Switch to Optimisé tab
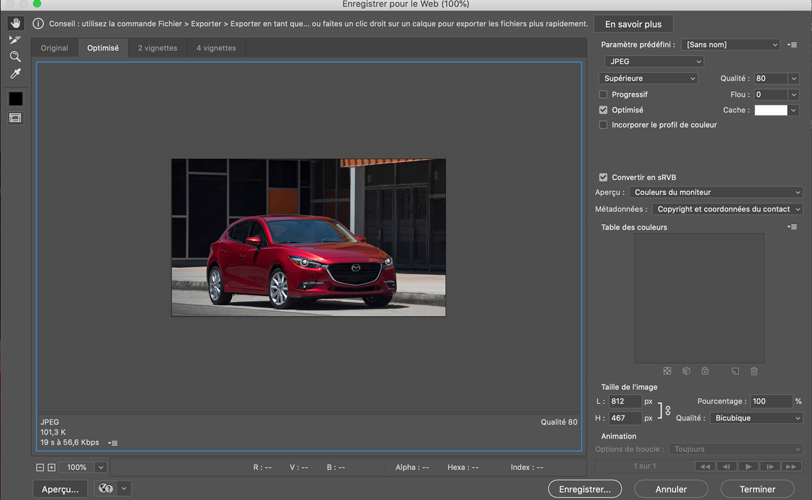This screenshot has height=500, width=812. tap(103, 48)
